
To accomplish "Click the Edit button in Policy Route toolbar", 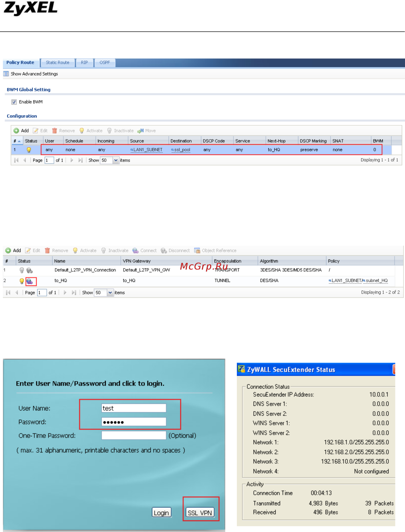I will (x=40, y=131).
